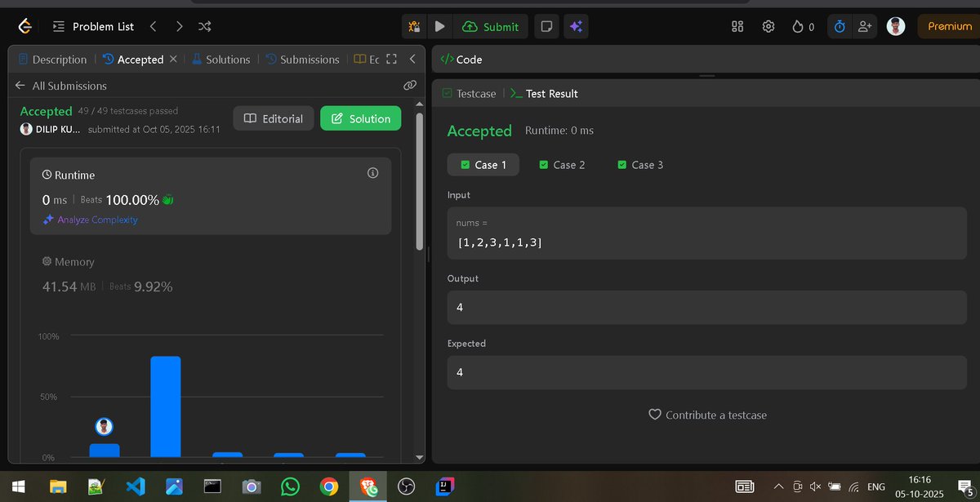Open Visual Studio Code from taskbar
The width and height of the screenshot is (980, 502).
click(136, 486)
